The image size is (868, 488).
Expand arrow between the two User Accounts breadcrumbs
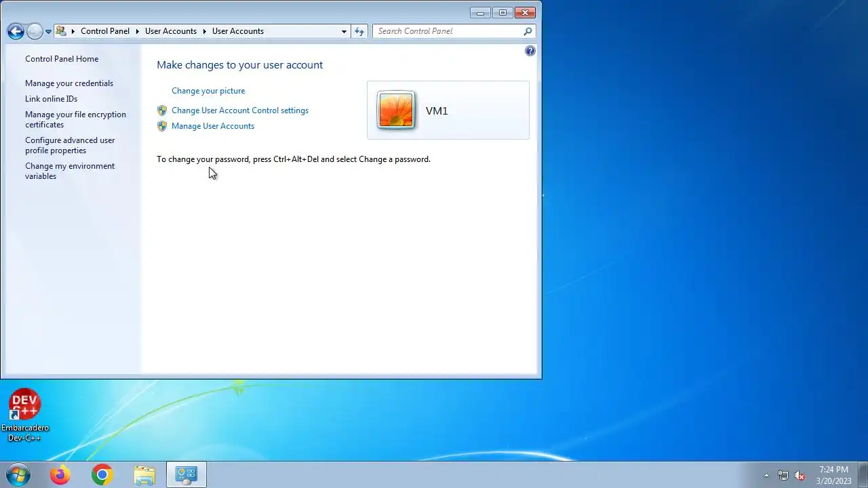pos(204,31)
